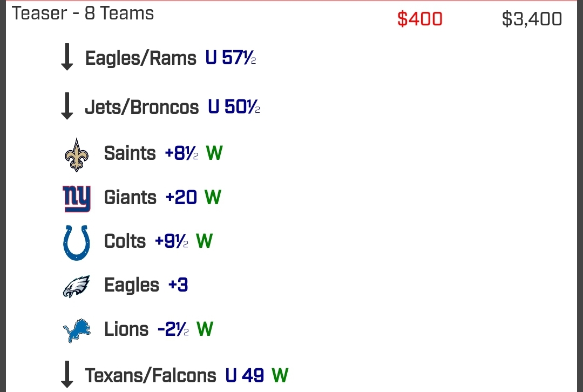Click the Saints fleur-de-lis logo
This screenshot has width=583, height=392.
pyautogui.click(x=76, y=153)
